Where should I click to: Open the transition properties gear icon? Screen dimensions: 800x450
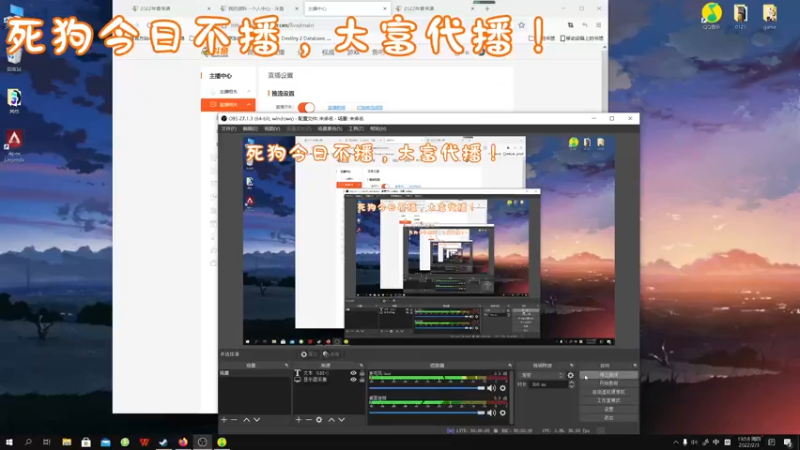(x=570, y=375)
